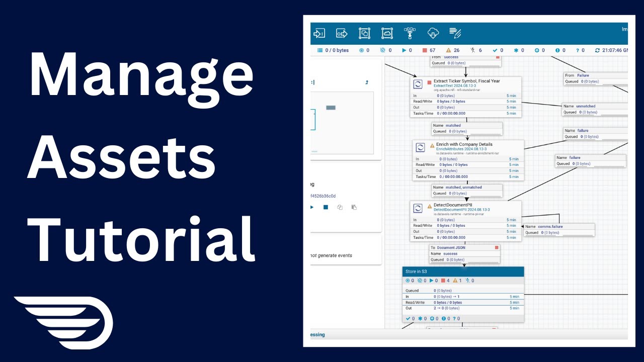This screenshot has height=362, width=644.
Task: Click the stopped count 4 in Store in S3
Action: (445, 281)
